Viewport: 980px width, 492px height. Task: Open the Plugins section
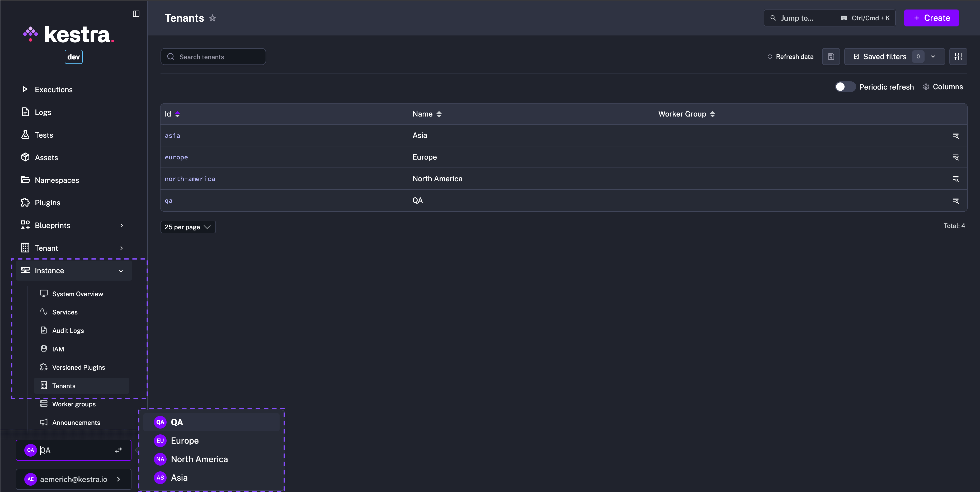[47, 202]
